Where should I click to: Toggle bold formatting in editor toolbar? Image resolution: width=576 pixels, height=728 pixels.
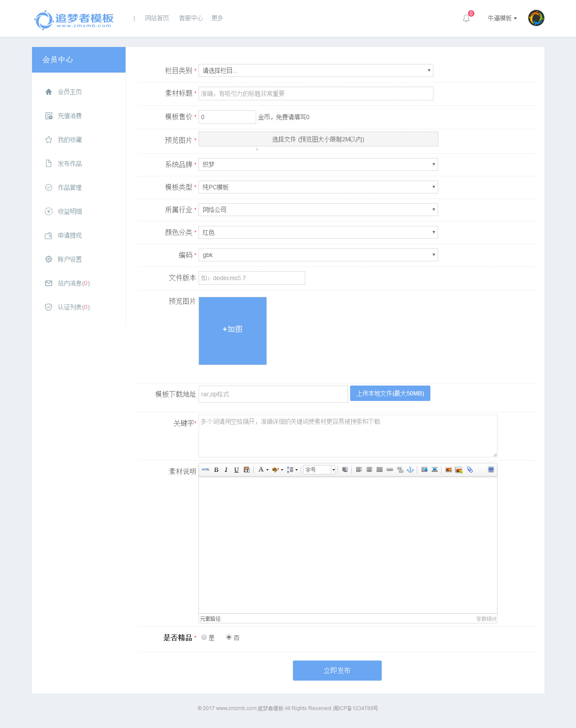pyautogui.click(x=216, y=470)
